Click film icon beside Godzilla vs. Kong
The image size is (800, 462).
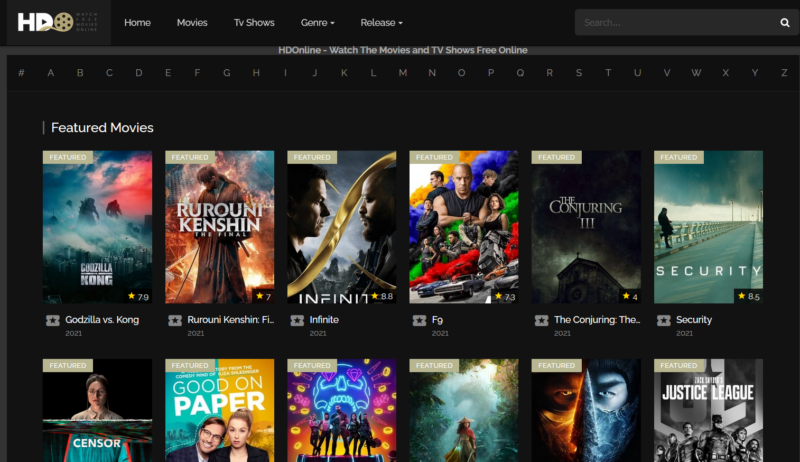52,320
